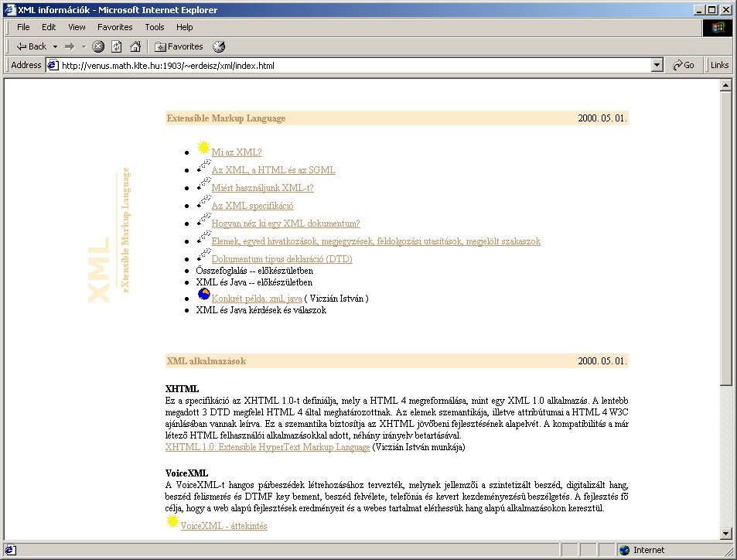This screenshot has width=737, height=560.
Task: Click 'Extensible Markup Language' section header
Action: coord(226,118)
